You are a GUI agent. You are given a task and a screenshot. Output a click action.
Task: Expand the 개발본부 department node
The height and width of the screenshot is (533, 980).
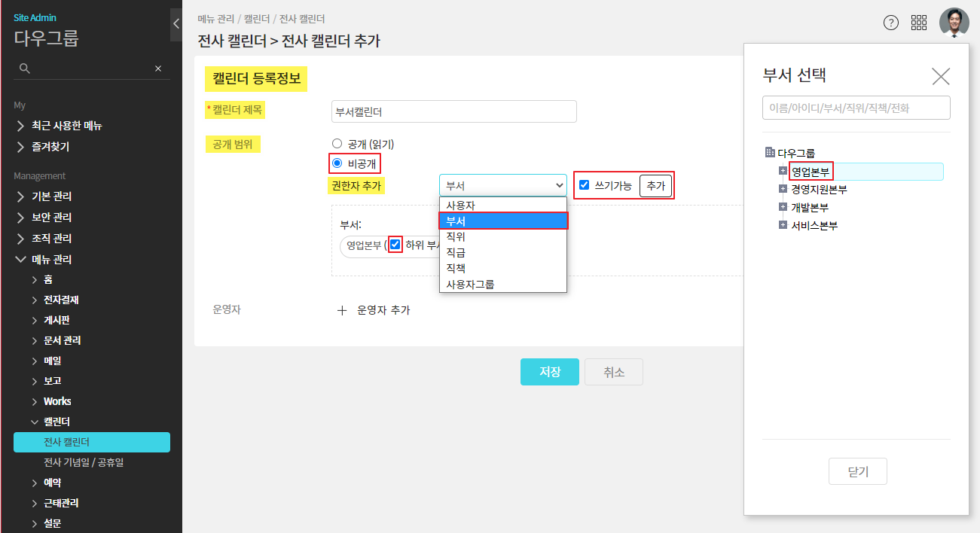[x=783, y=207]
